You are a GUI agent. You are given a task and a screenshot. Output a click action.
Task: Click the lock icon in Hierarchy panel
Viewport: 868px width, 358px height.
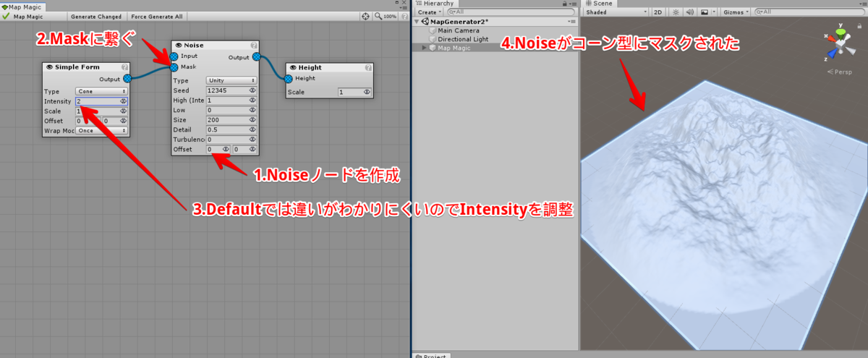click(563, 4)
